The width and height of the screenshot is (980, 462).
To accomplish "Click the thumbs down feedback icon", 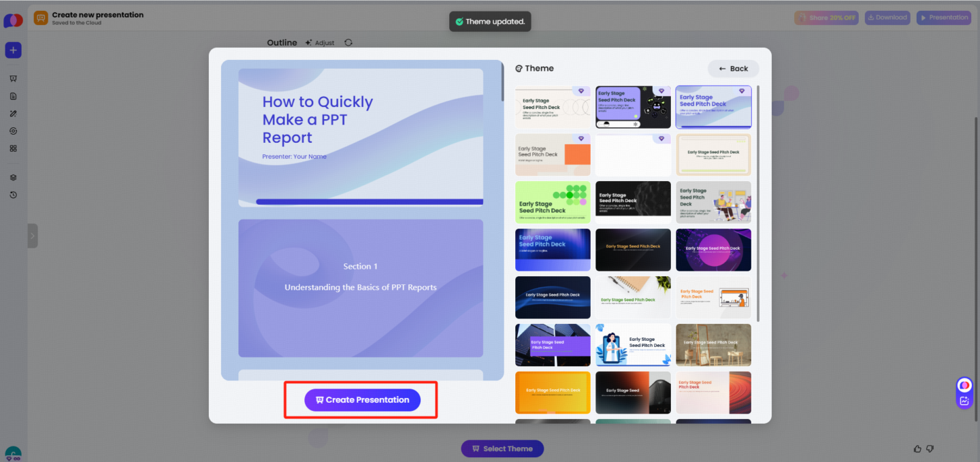I will tap(930, 448).
